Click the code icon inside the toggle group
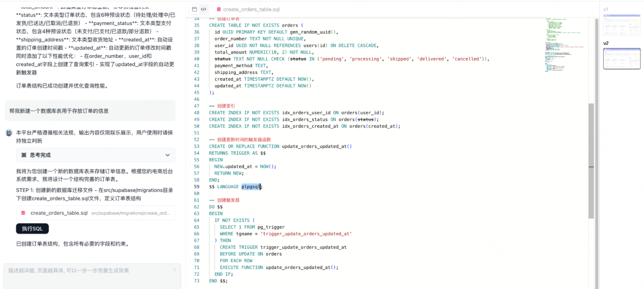Viewport: 644px width, 289px height. (x=203, y=9)
